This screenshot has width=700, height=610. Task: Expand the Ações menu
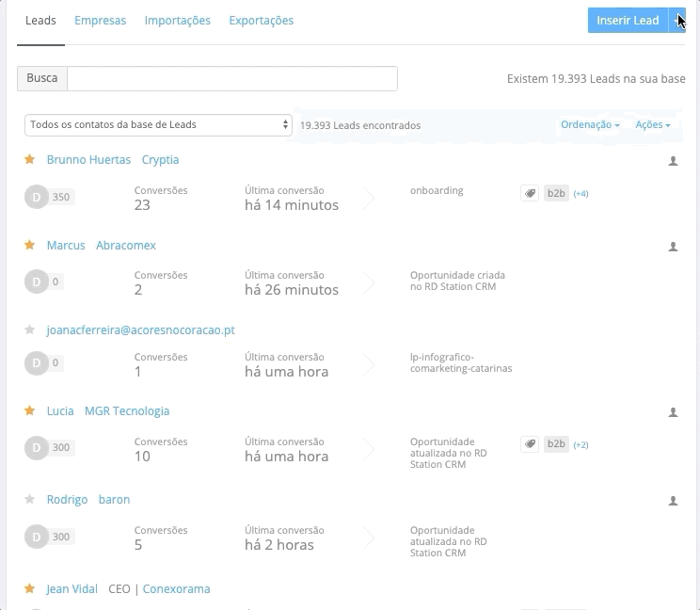click(652, 125)
